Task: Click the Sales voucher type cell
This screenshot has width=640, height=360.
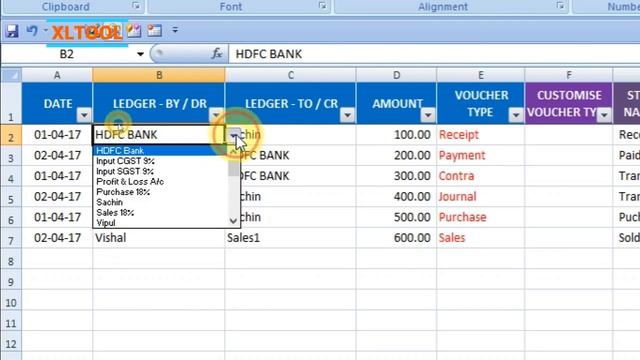Action: (x=481, y=238)
